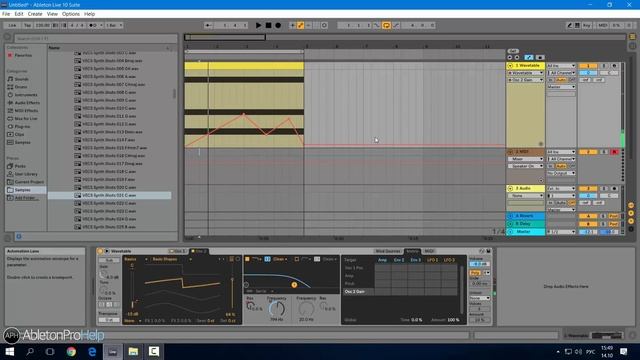Click the Play button in transport
Image resolution: width=640 pixels, height=360 pixels.
pos(258,25)
